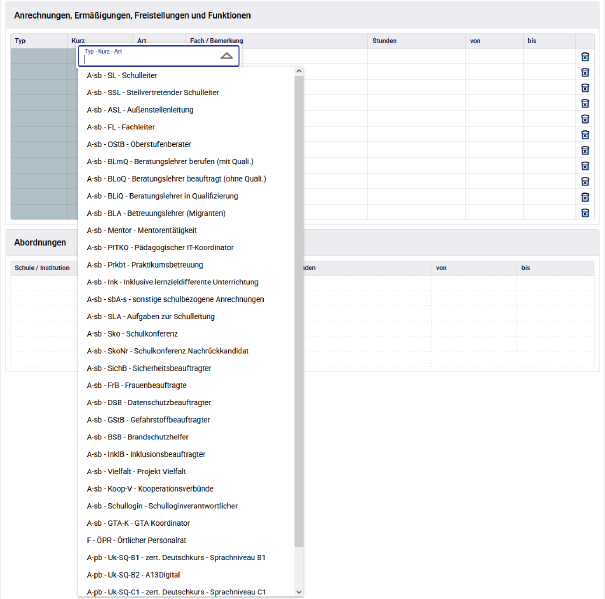Click the trash icon in the third row
Viewport: 605px width, 599px height.
point(585,88)
